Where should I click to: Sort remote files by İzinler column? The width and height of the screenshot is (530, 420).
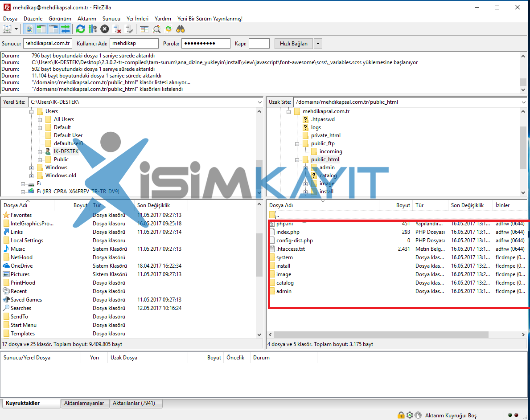tap(510, 205)
